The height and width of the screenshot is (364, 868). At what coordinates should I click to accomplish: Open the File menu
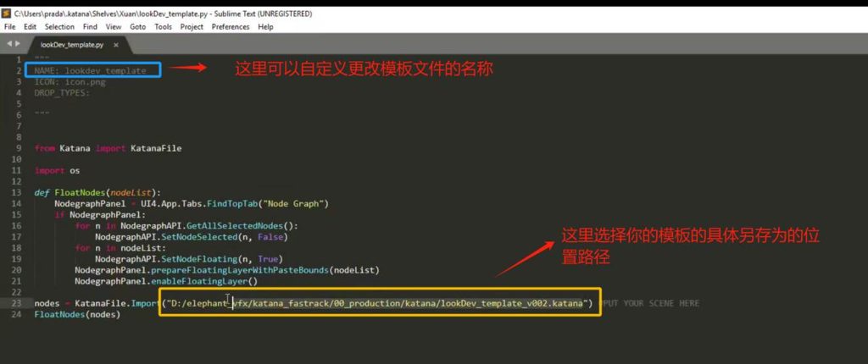(10, 27)
